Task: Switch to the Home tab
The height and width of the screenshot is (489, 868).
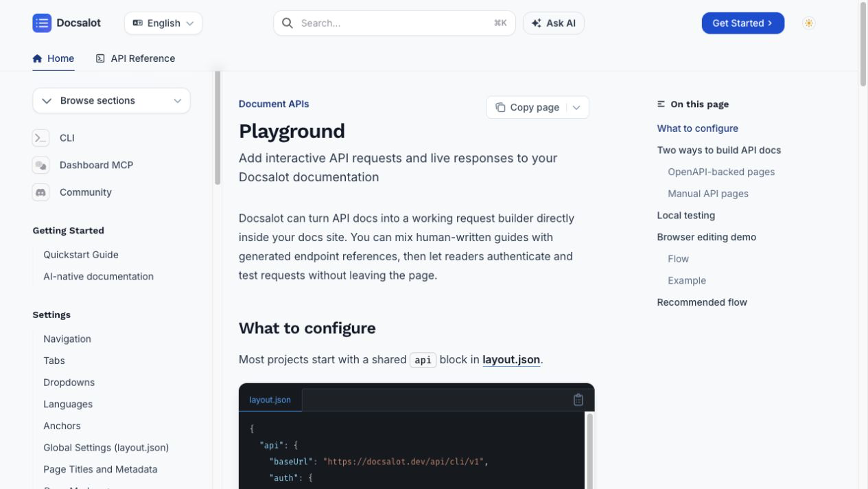Action: click(x=54, y=58)
